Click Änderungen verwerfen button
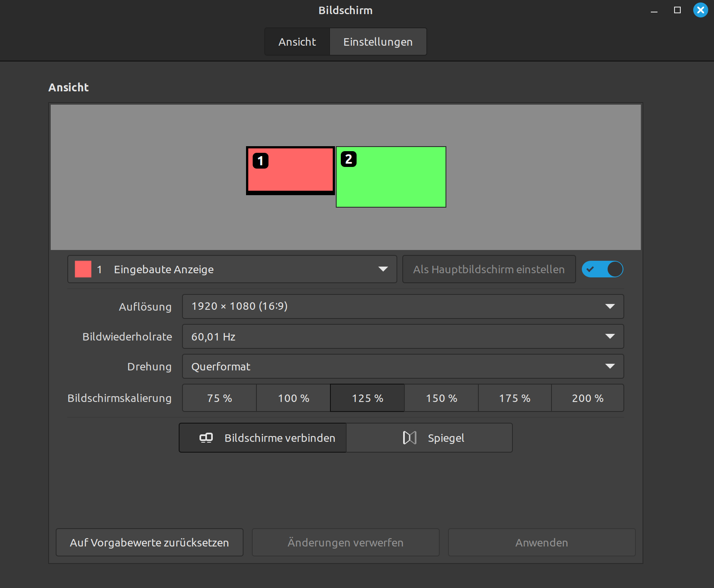 point(346,542)
